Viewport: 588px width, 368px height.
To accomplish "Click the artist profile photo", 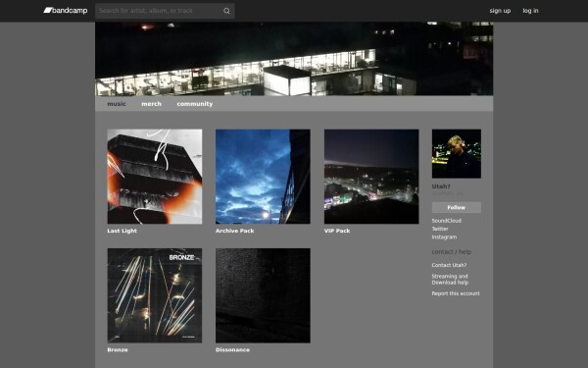I will point(457,154).
